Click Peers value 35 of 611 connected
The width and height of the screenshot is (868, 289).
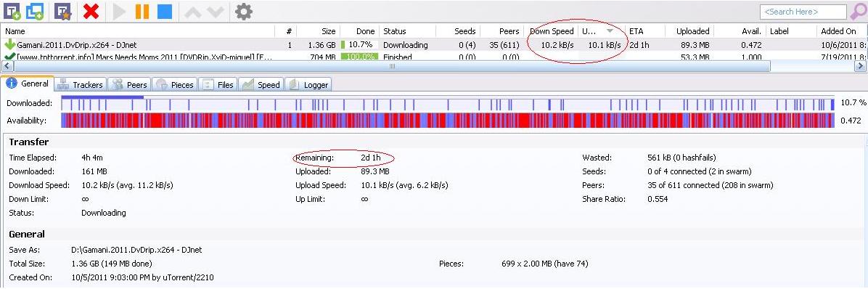(711, 185)
